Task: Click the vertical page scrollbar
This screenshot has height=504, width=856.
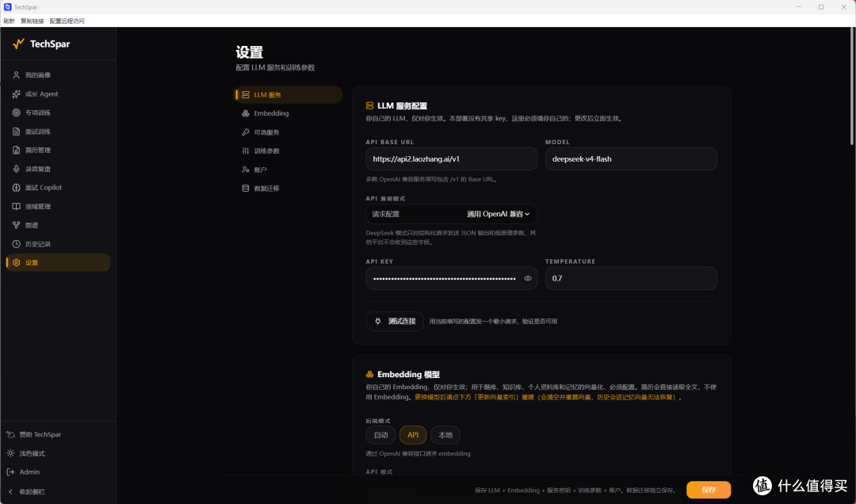Action: point(851,87)
